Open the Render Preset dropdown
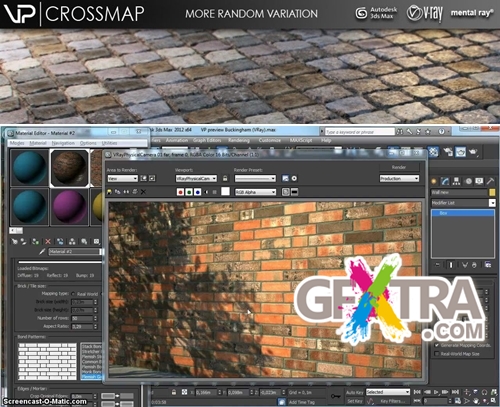This screenshot has height=407, width=500. coord(255,179)
